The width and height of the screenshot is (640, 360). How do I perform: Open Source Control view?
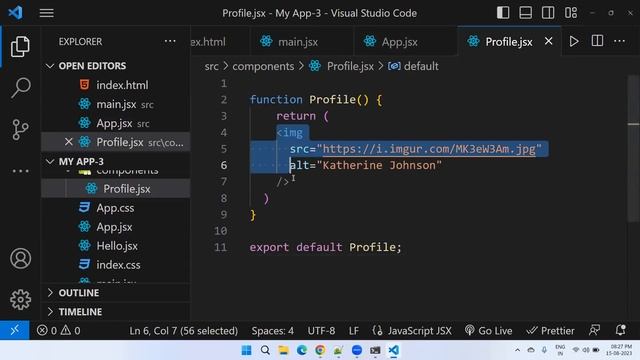pyautogui.click(x=20, y=129)
